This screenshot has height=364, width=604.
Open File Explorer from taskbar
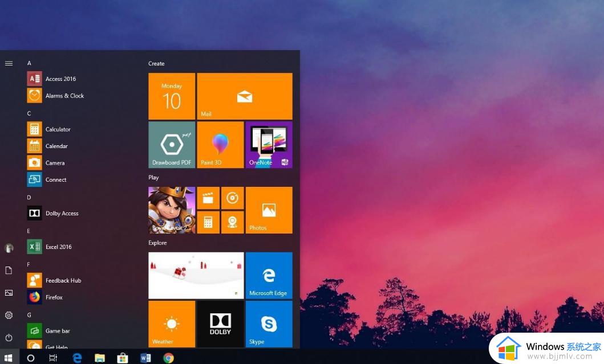pos(100,358)
